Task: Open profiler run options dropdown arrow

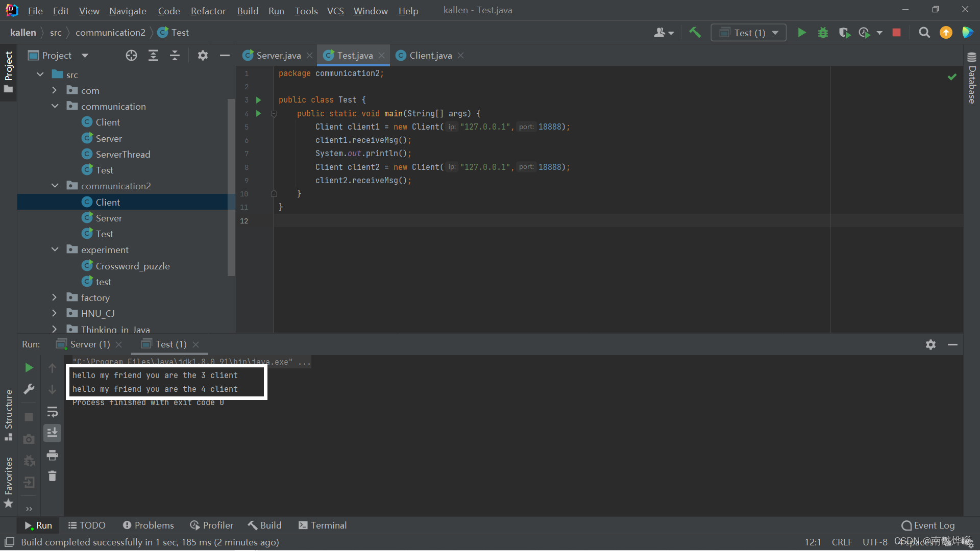Action: coord(879,33)
